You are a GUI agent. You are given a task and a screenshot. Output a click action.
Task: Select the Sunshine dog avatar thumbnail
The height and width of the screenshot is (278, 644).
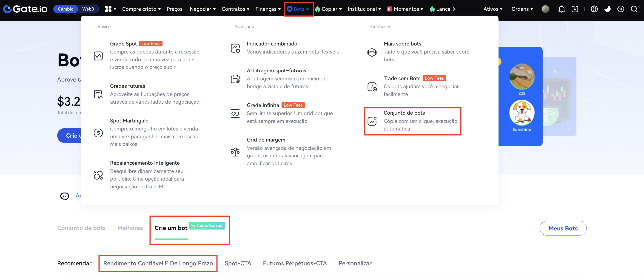tap(521, 113)
